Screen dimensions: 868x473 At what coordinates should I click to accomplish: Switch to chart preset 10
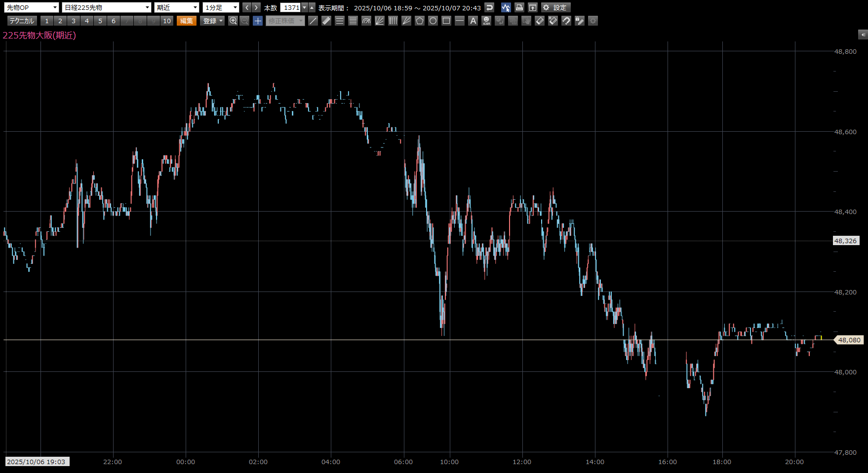(167, 21)
